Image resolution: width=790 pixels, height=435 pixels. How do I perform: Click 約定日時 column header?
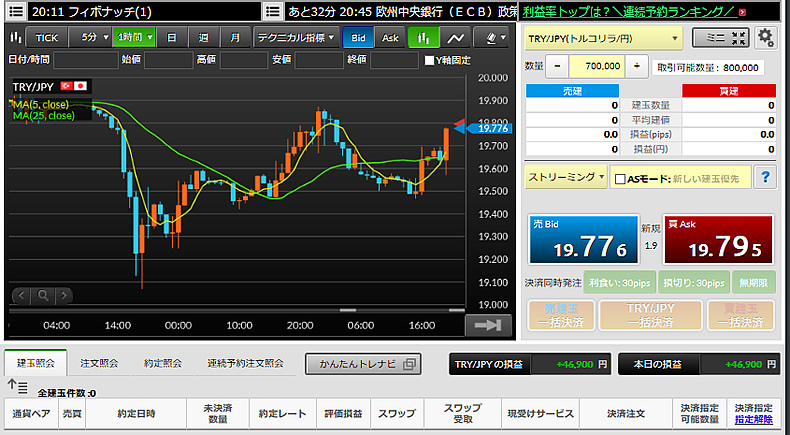(136, 413)
